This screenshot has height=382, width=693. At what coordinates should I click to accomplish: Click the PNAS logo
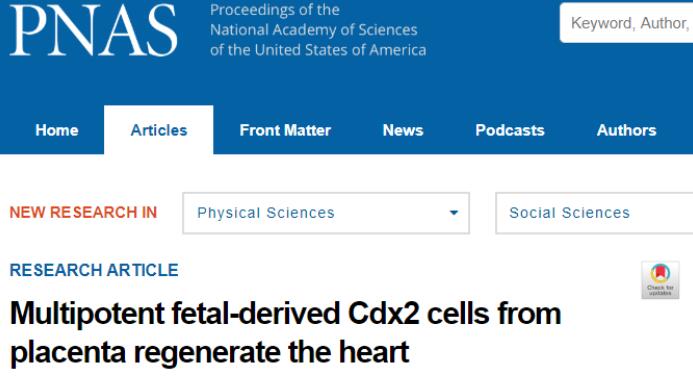pos(93,31)
